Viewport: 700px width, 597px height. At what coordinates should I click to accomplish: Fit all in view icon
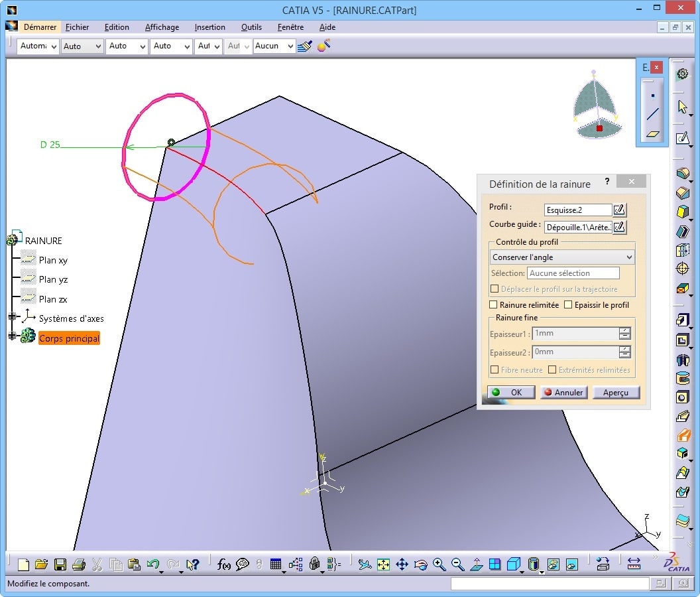384,564
